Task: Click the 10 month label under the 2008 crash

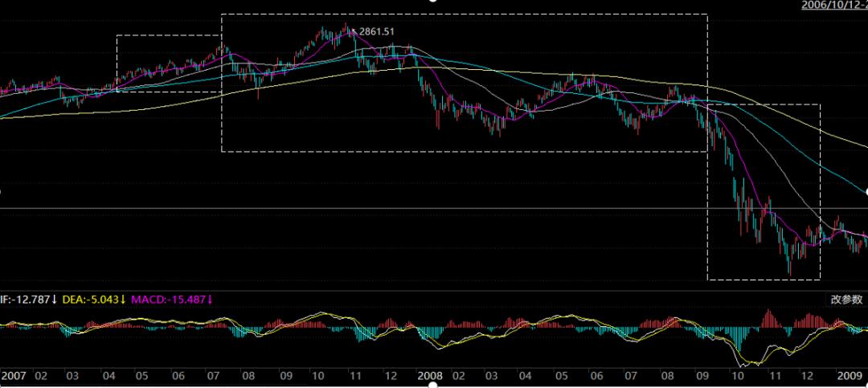Action: coord(736,375)
